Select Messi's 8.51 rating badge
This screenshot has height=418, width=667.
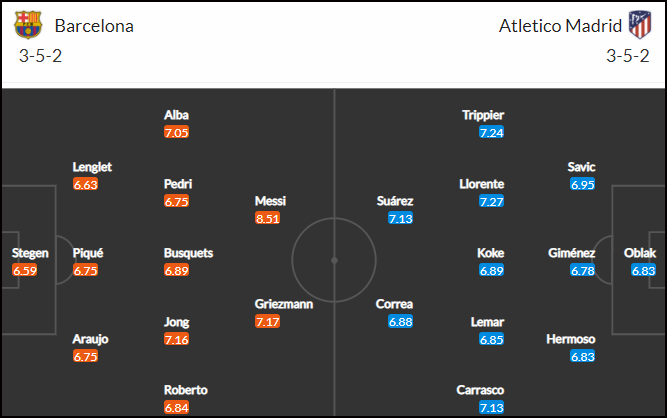click(267, 218)
